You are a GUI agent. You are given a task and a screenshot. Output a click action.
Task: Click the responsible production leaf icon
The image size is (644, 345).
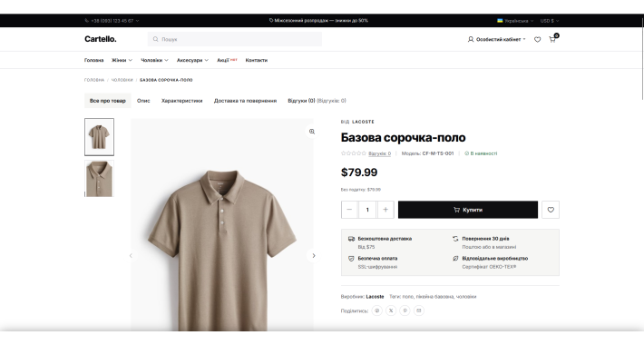[455, 259]
